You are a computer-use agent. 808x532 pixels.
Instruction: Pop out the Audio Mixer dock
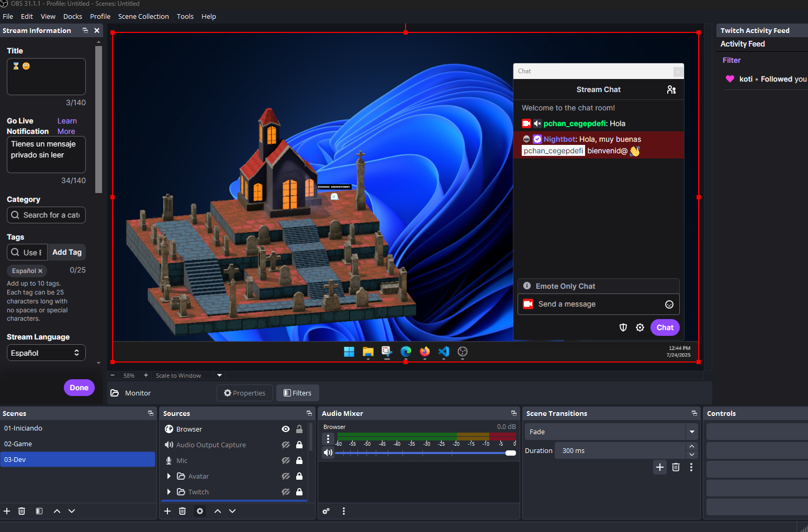[x=514, y=413]
